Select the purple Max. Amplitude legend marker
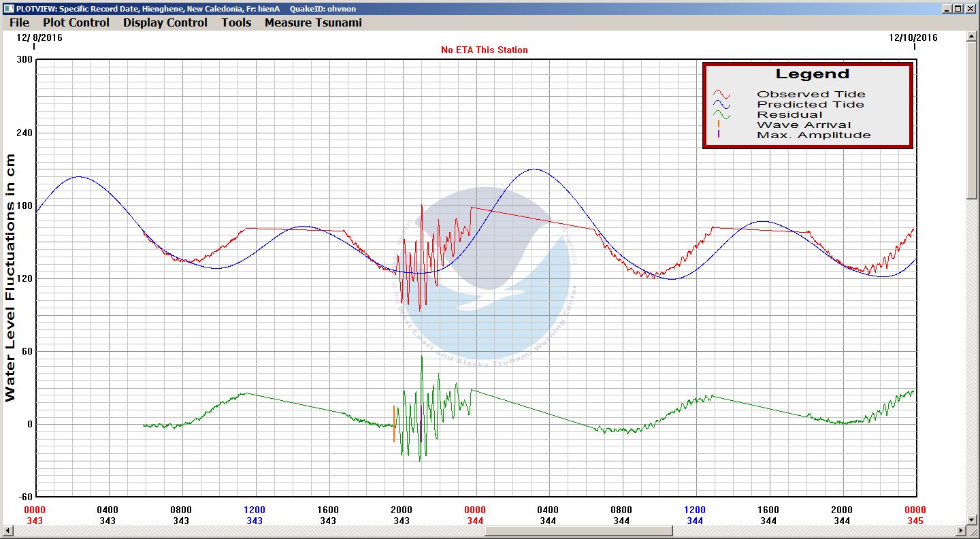 (719, 135)
